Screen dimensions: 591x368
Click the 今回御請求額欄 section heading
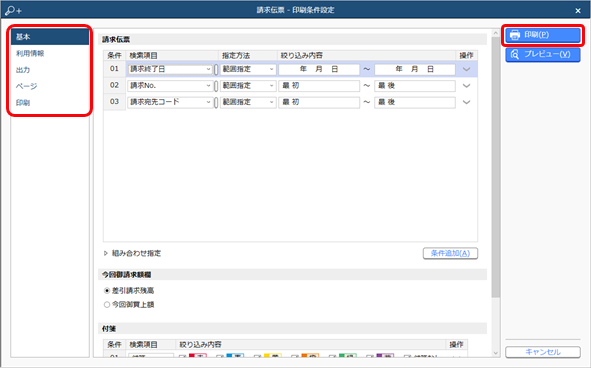point(127,275)
